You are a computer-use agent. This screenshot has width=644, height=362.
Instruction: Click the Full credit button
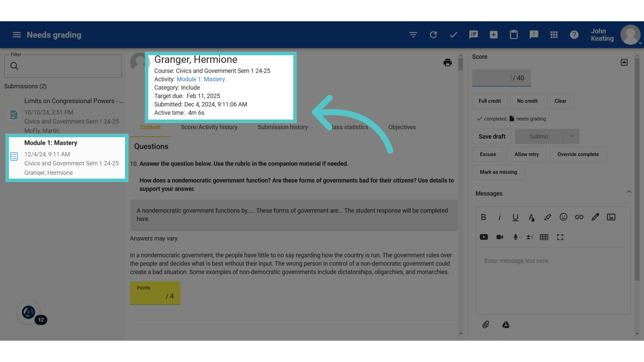click(x=490, y=101)
